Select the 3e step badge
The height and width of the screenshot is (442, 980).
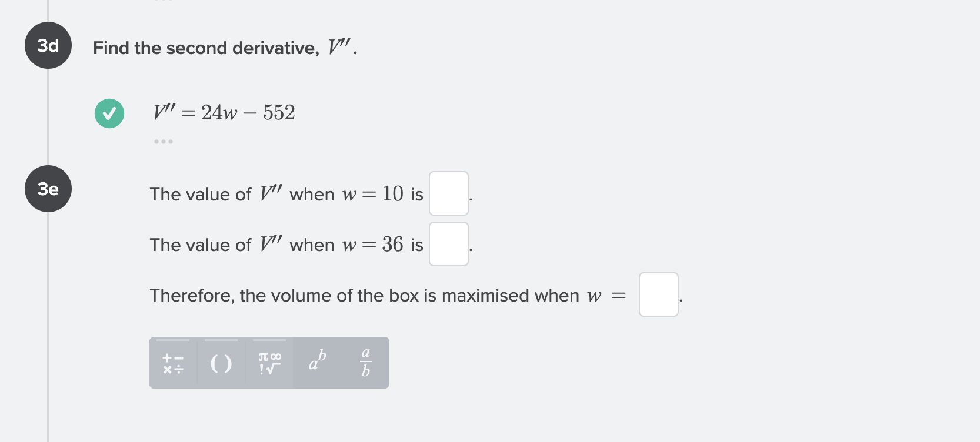pyautogui.click(x=48, y=188)
